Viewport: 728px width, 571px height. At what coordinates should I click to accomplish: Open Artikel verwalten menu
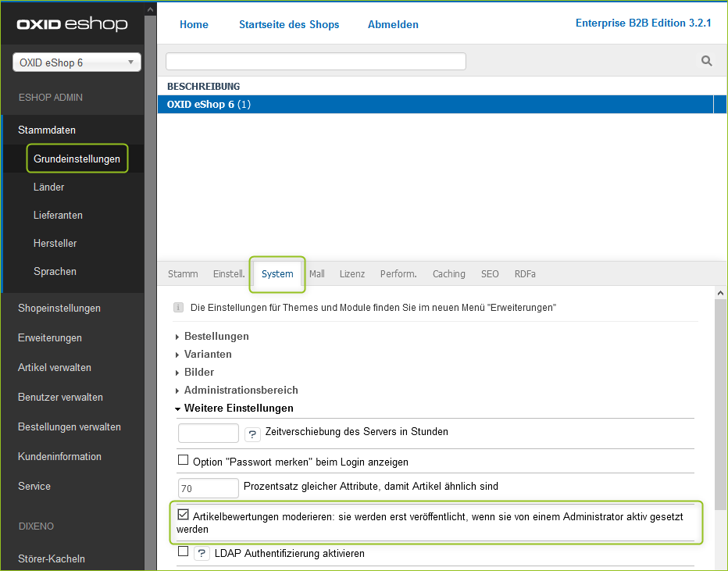coord(55,368)
